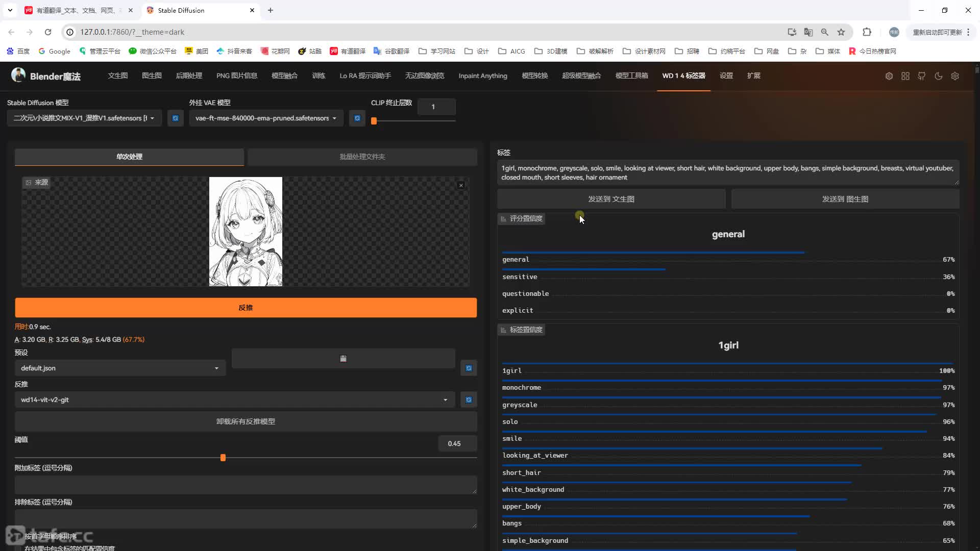980x551 pixels.
Task: Refresh the external VAE model list
Action: pos(357,118)
